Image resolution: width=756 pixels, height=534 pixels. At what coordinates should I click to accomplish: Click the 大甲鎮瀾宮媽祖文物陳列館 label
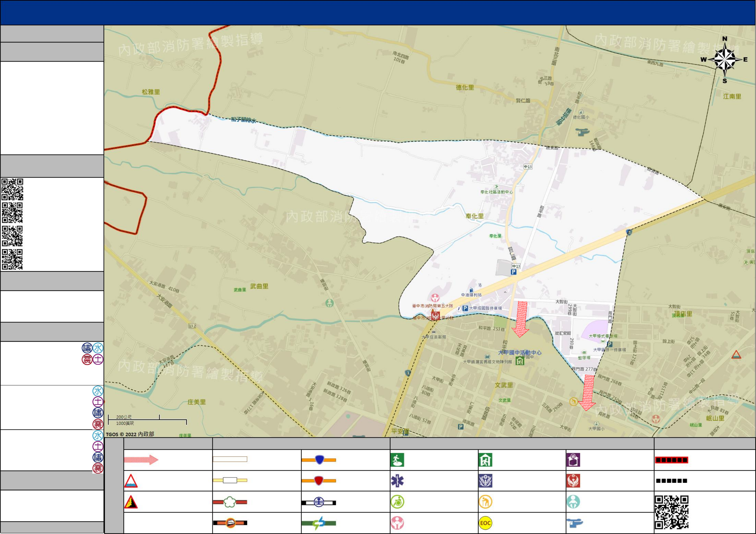click(x=487, y=362)
